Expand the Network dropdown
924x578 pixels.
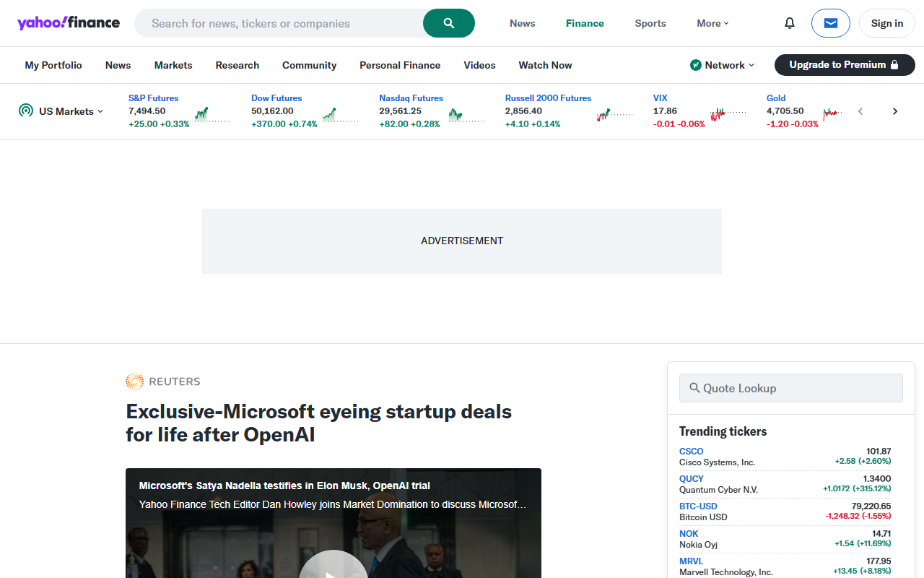click(x=723, y=65)
